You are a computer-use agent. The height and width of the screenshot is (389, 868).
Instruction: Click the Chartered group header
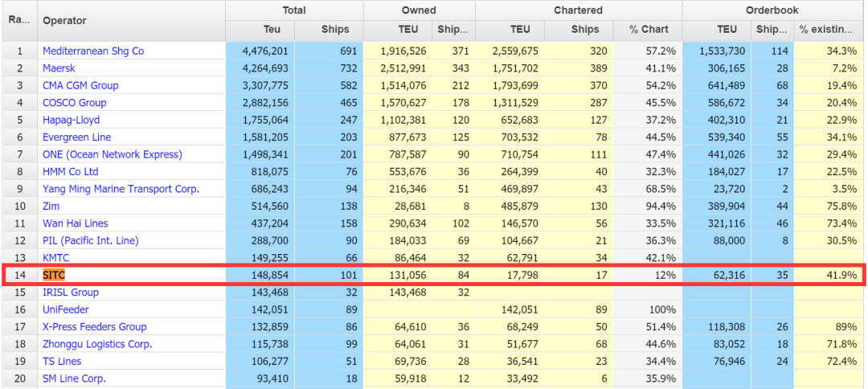point(578,10)
